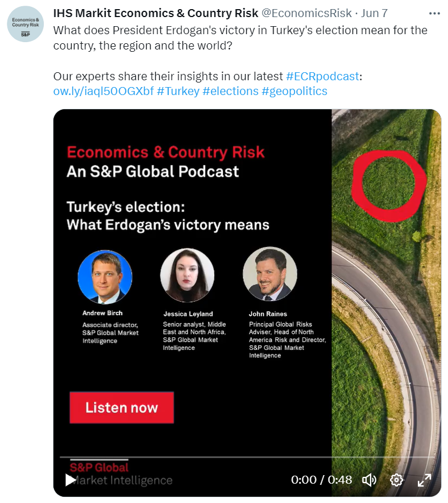Open the #geopolitics hashtag

tap(294, 91)
